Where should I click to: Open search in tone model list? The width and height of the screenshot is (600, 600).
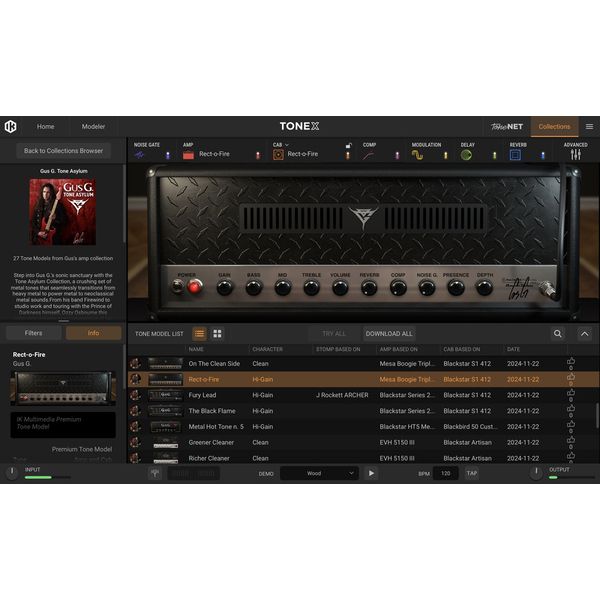pos(558,334)
